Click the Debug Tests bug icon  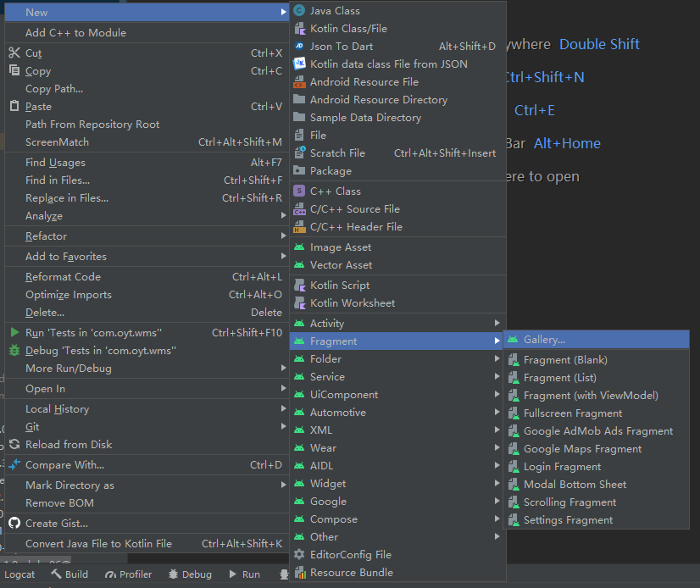click(14, 350)
